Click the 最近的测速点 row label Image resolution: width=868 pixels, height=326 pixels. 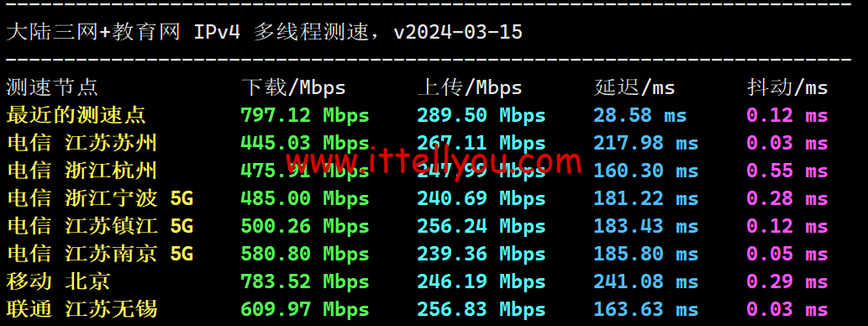tap(76, 115)
